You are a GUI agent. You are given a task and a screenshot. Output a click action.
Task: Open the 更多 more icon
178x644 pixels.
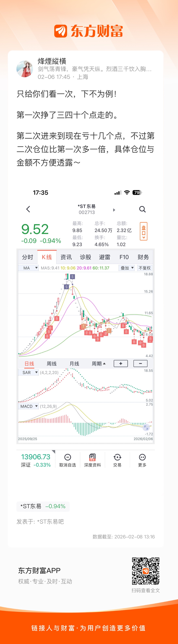coord(142,457)
